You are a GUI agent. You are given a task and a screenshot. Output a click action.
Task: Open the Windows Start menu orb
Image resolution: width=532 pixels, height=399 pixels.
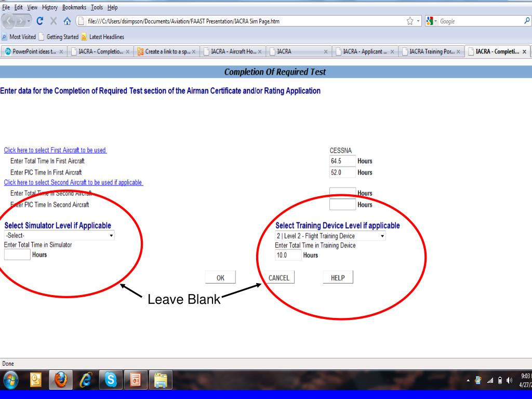pyautogui.click(x=10, y=380)
